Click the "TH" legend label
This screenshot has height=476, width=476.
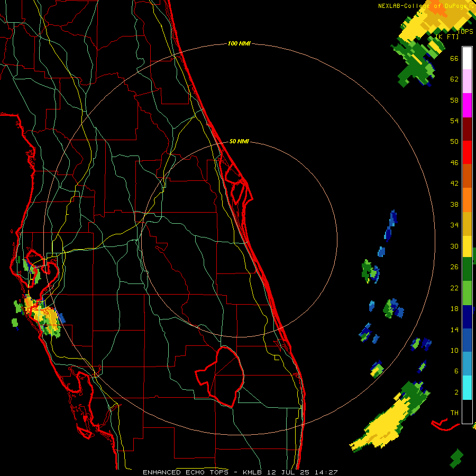(454, 413)
